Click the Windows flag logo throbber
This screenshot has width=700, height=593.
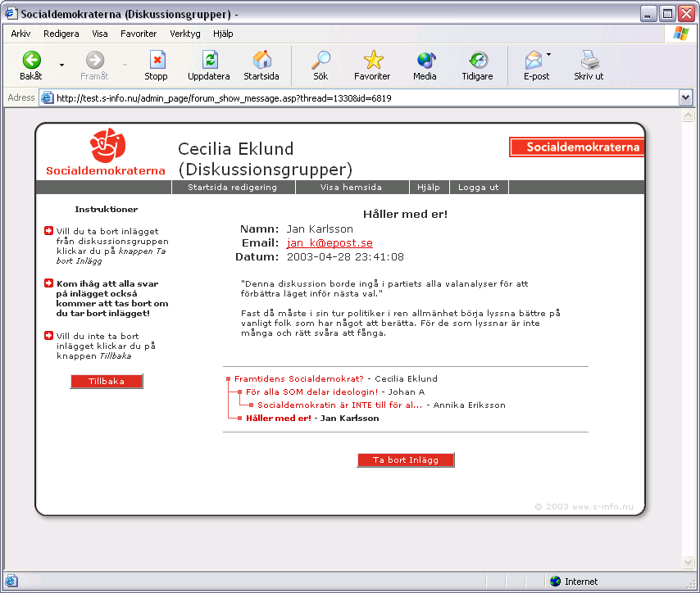tap(681, 34)
